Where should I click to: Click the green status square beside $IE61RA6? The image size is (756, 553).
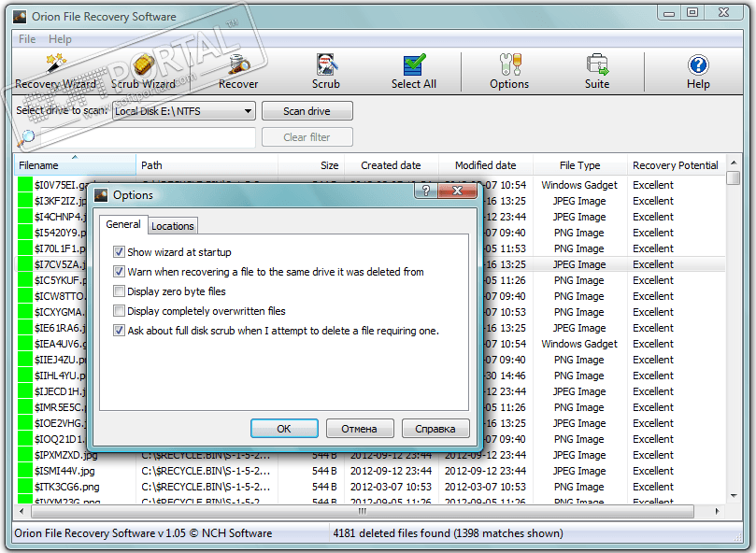[24, 328]
